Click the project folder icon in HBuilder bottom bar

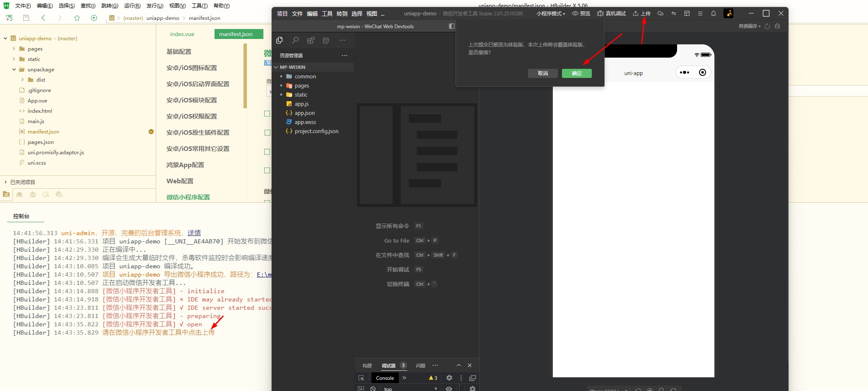pyautogui.click(x=6, y=194)
